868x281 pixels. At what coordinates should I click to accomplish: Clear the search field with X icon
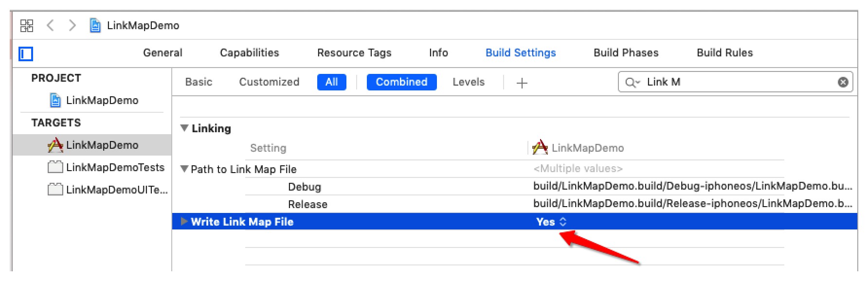coord(843,82)
